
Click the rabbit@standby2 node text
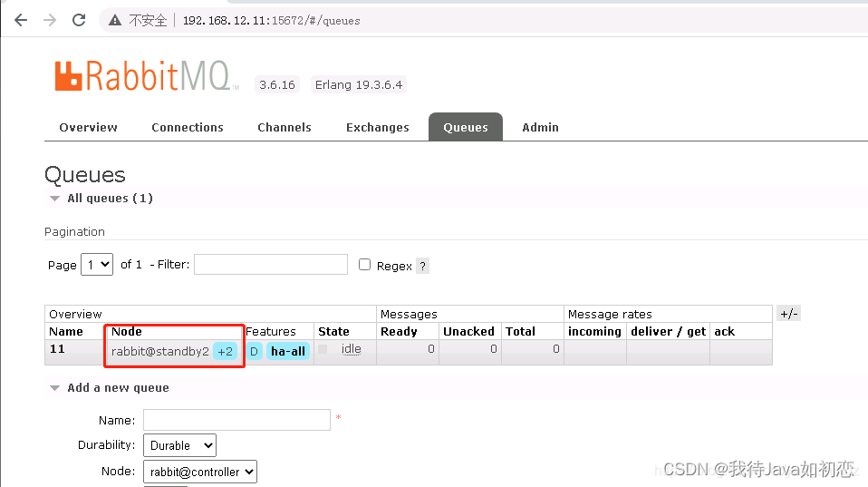coord(160,351)
